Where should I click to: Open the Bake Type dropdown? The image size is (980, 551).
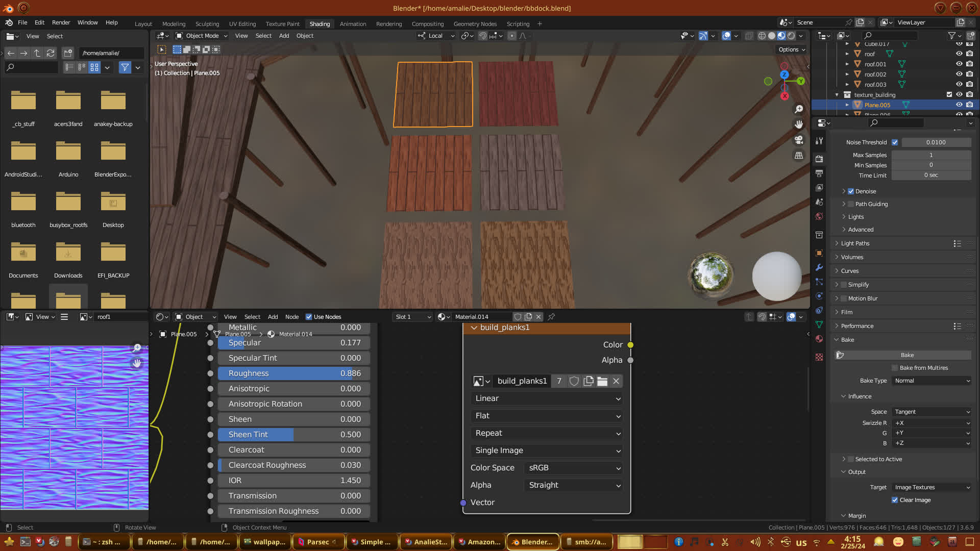click(932, 381)
